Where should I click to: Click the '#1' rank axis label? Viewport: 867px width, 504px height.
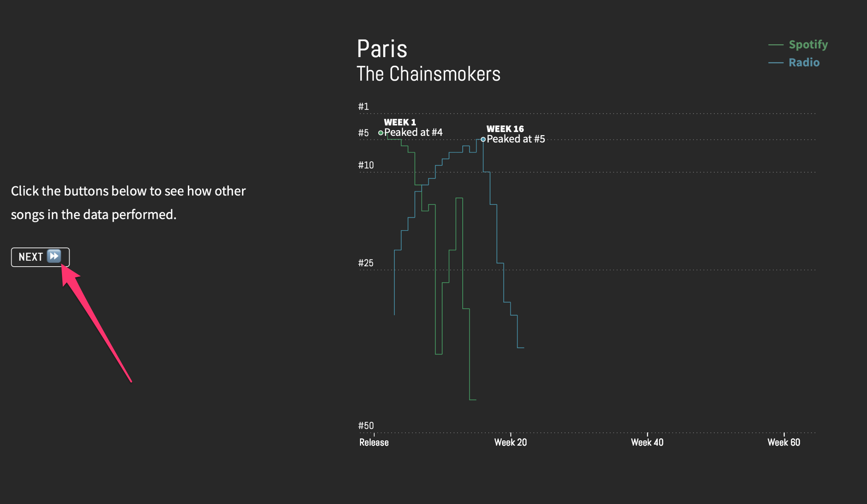coord(363,106)
